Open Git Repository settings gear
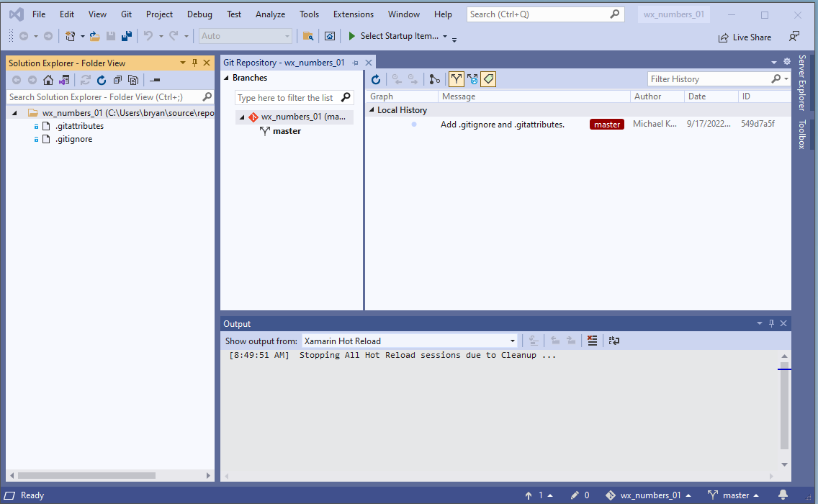This screenshot has width=818, height=504. pyautogui.click(x=787, y=62)
